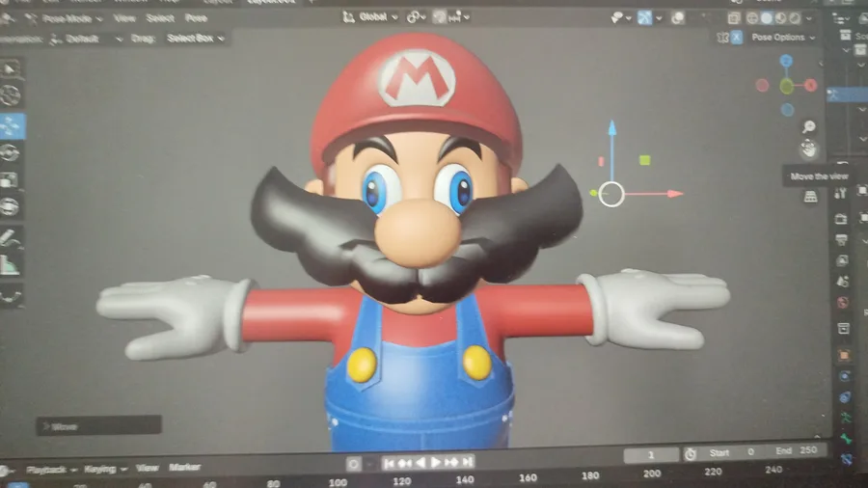Open the Pose menu in viewport header
Image resolution: width=868 pixels, height=488 pixels.
196,18
